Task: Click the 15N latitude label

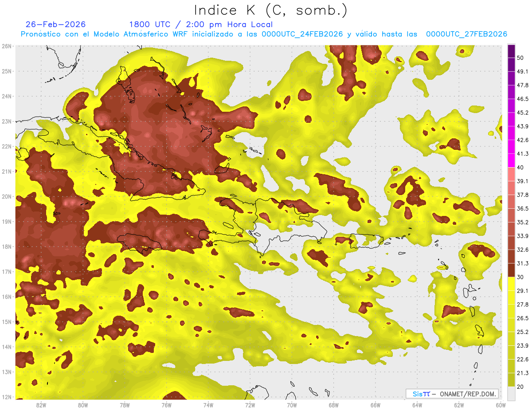Action: (6, 321)
